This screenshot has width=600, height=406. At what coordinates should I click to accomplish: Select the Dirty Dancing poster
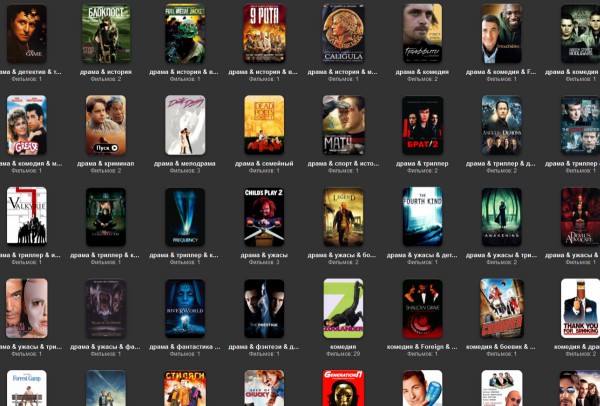185,125
